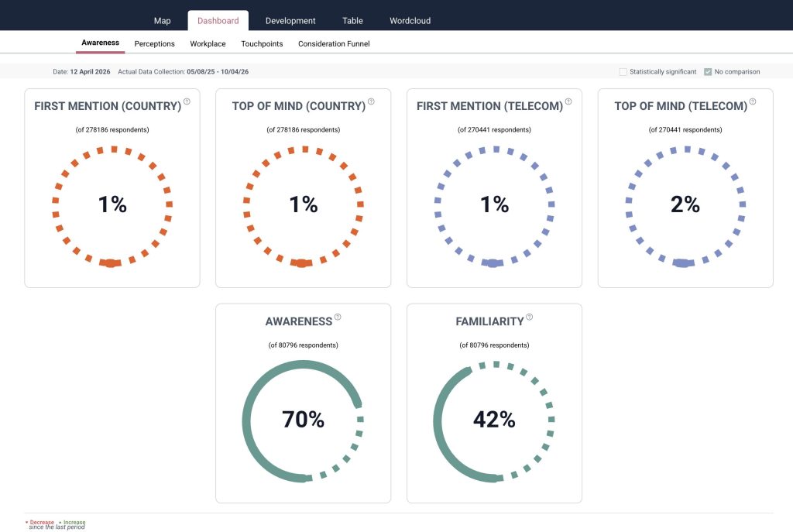Open info icon for Top of Mind (Telecom)
This screenshot has height=532, width=793.
point(753,101)
